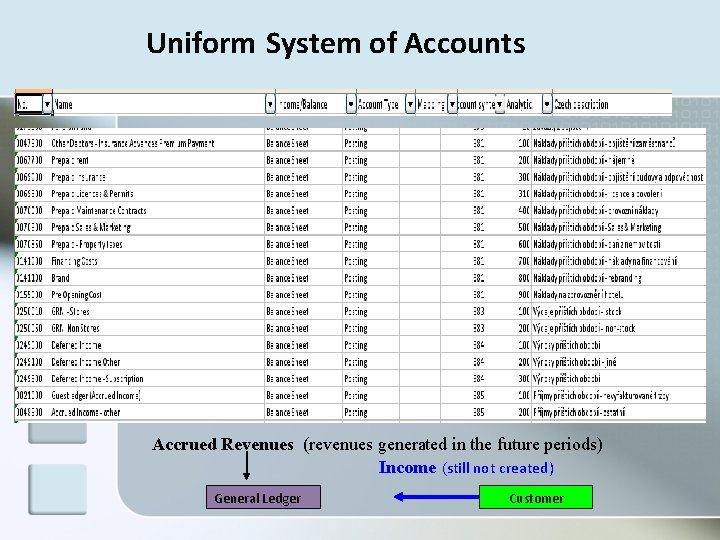Click account system 384 in Deferred Income Other row
The width and height of the screenshot is (720, 540).
click(x=478, y=362)
